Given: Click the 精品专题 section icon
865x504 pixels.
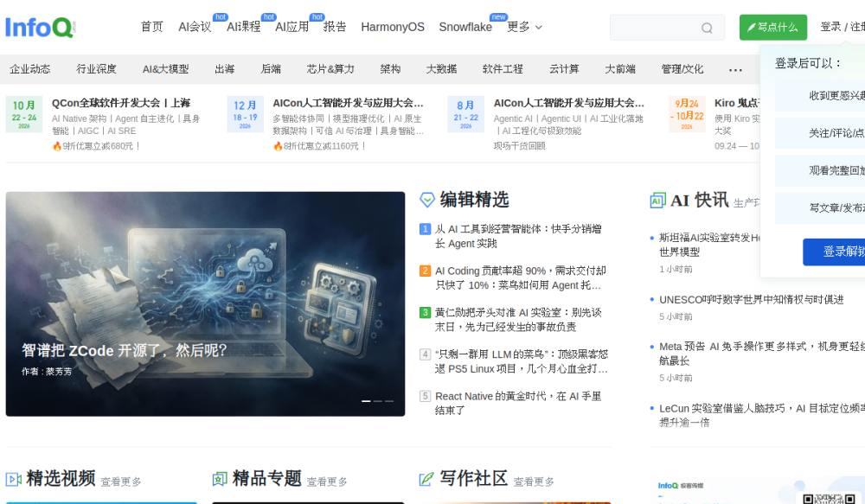Looking at the screenshot, I should tap(220, 479).
